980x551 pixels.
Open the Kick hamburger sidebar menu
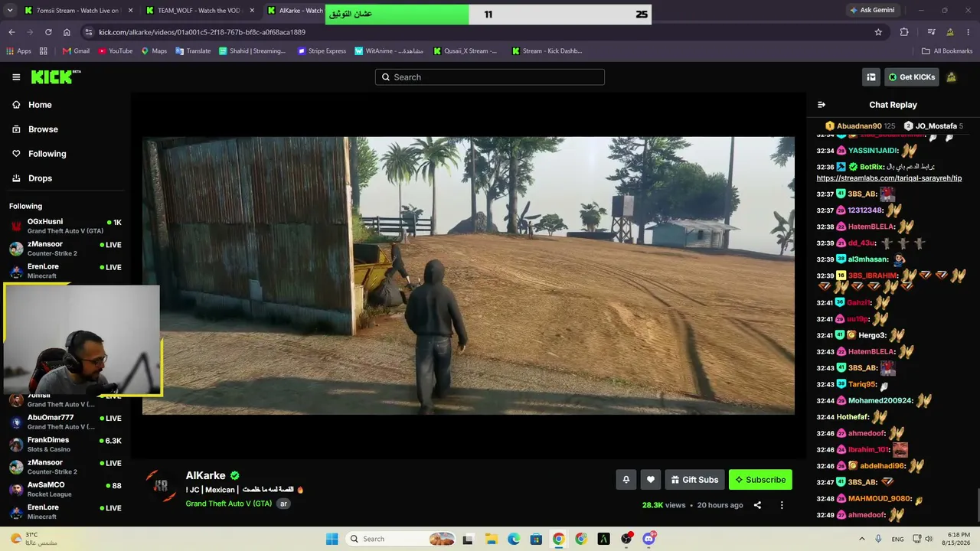point(16,77)
